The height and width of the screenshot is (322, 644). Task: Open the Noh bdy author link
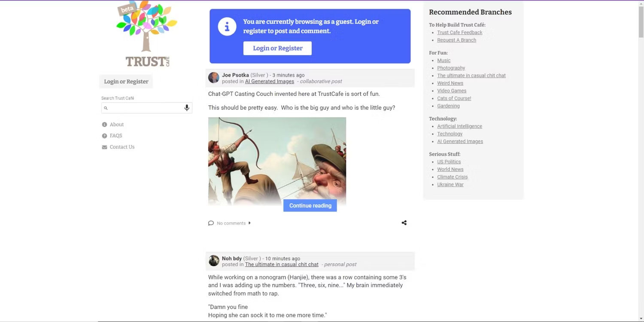click(232, 258)
